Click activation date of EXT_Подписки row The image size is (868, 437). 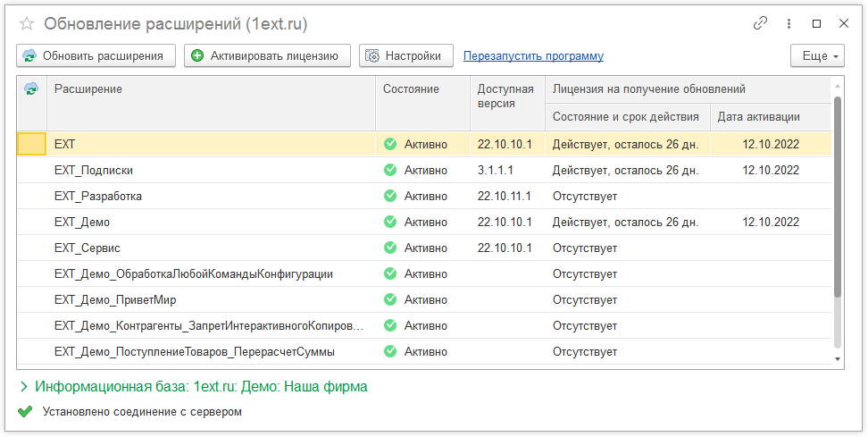click(x=771, y=170)
